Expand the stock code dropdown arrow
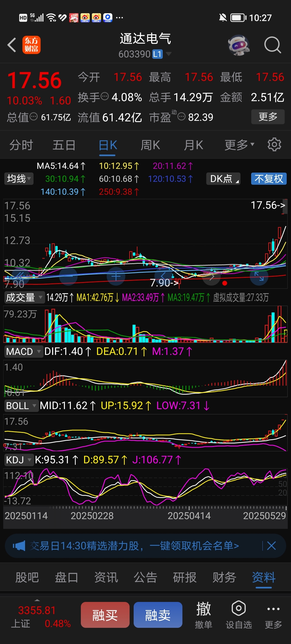Screen dimensions: 291x644 169,54
